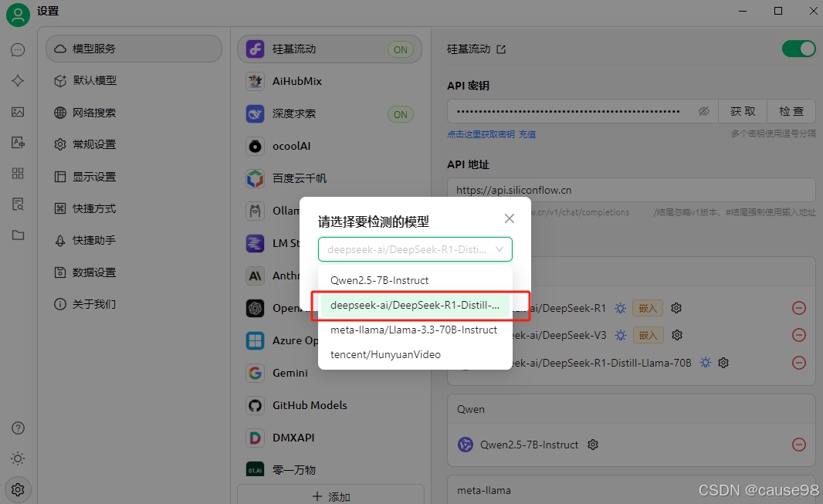This screenshot has width=823, height=504.
Task: Select the AiHubMix provider
Action: 330,81
